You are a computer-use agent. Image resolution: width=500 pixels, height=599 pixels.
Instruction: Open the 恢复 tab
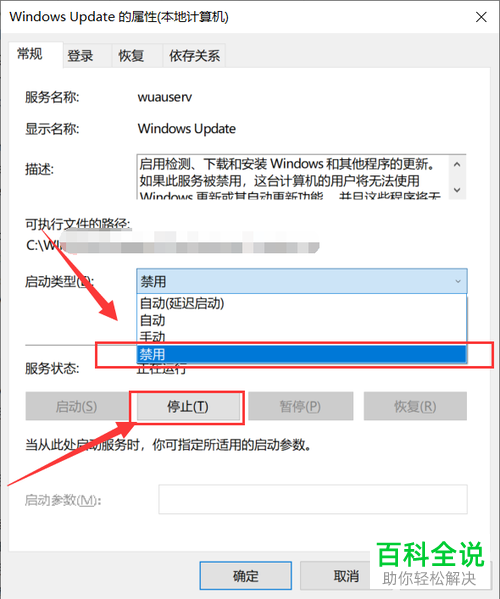[x=131, y=56]
